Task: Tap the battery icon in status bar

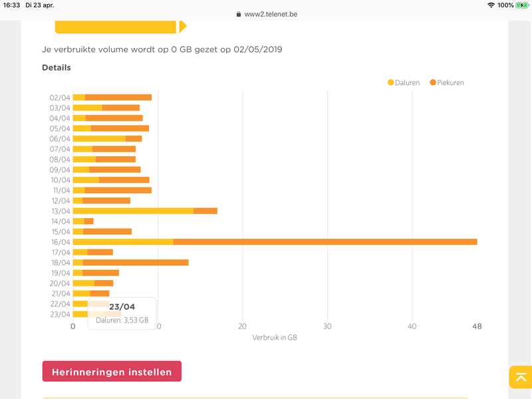Action: coord(521,5)
